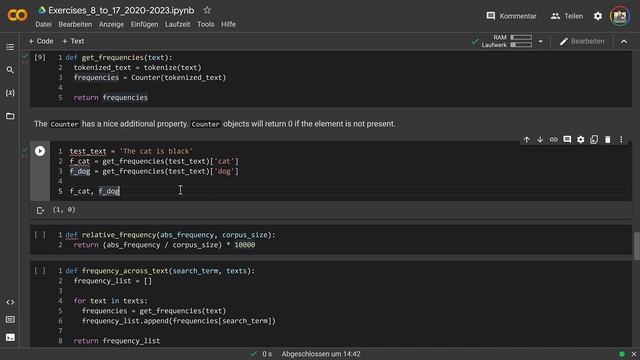The width and height of the screenshot is (640, 360).
Task: Open the Tools menu
Action: coord(206,24)
